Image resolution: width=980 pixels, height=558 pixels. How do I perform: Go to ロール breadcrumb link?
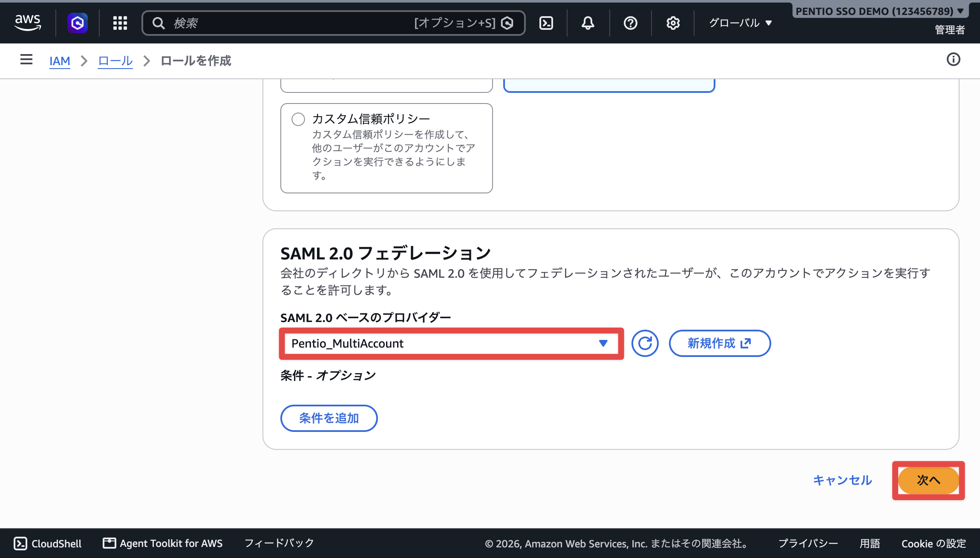click(115, 61)
